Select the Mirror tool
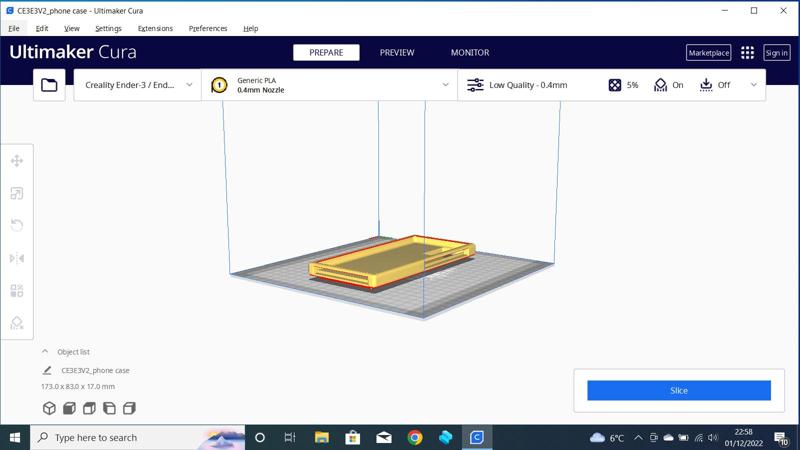The image size is (800, 450). [17, 258]
